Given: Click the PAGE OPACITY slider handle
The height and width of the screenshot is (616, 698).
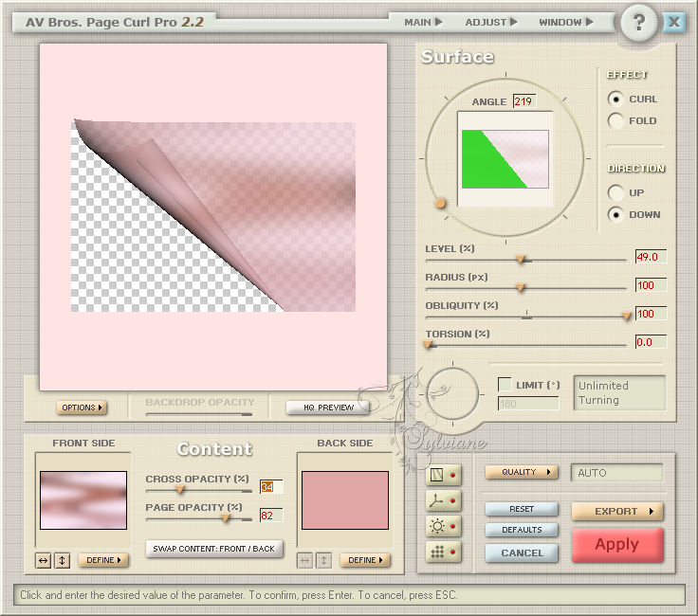Looking at the screenshot, I should 226,518.
